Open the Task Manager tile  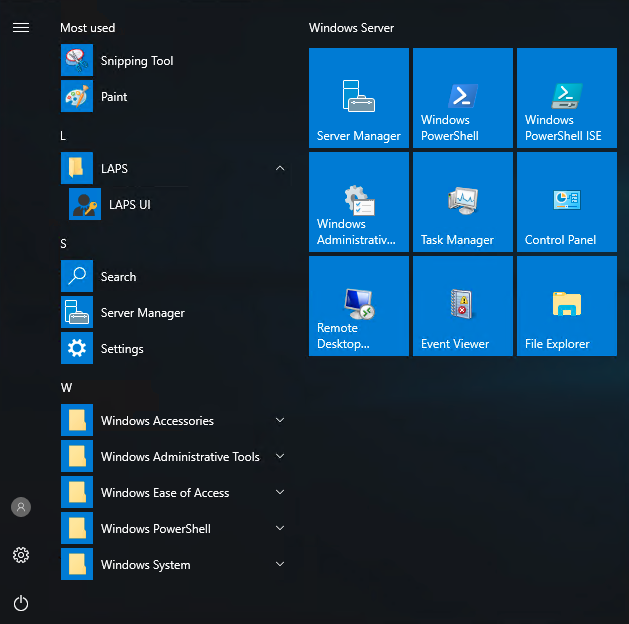point(463,202)
